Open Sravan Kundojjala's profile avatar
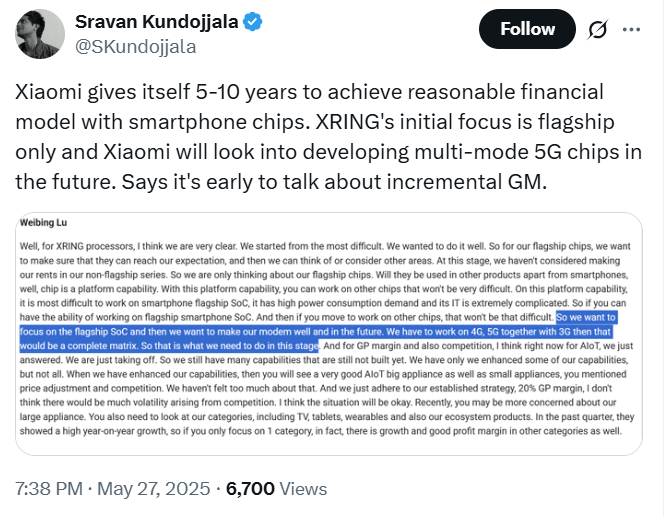Screen dimensions: 664x517 pyautogui.click(x=37, y=33)
